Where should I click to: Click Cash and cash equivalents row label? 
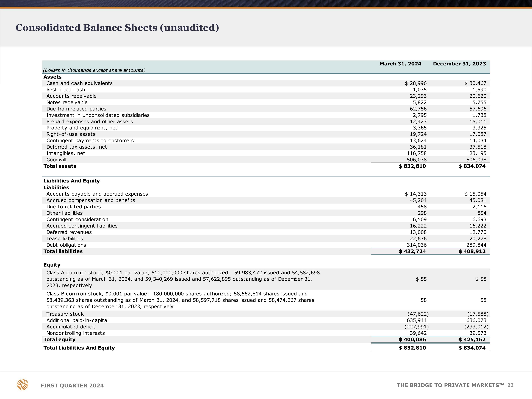pyautogui.click(x=79, y=83)
